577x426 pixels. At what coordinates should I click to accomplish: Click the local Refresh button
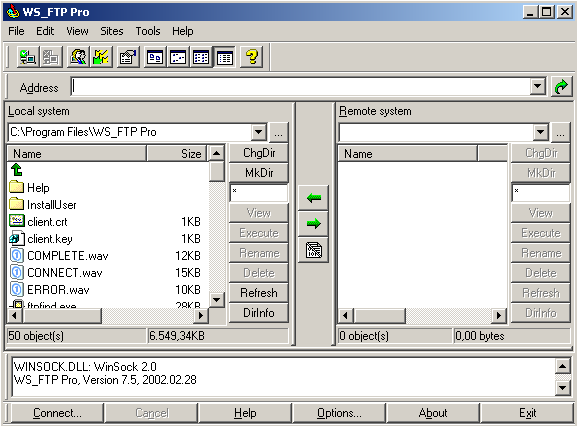pyautogui.click(x=259, y=293)
